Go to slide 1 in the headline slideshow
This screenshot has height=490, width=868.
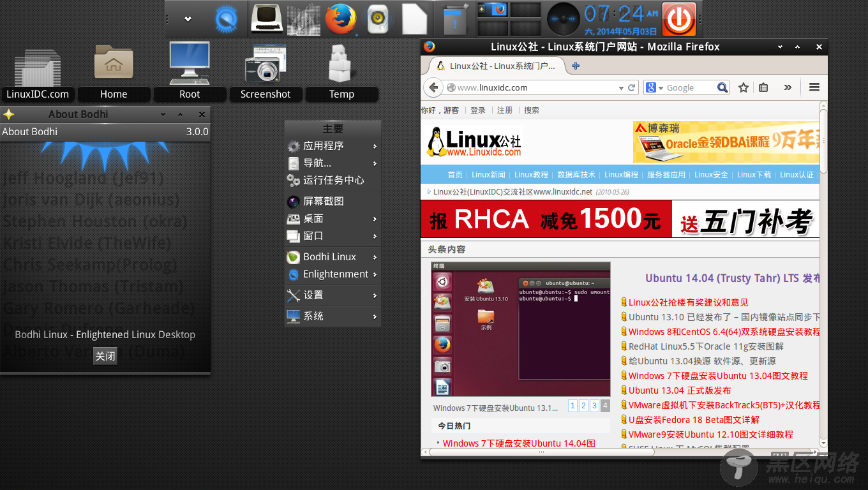point(572,406)
